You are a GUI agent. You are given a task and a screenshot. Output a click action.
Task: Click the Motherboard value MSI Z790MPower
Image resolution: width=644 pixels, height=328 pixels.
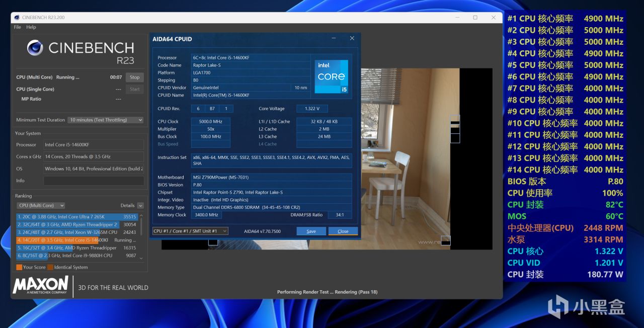pyautogui.click(x=271, y=177)
